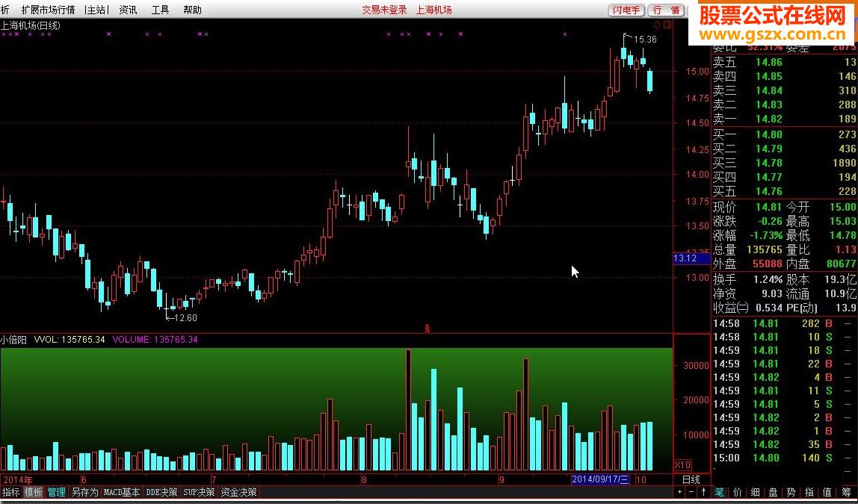Select the 指标 tab at bottom
Screen dimensions: 858x504
pyautogui.click(x=11, y=493)
